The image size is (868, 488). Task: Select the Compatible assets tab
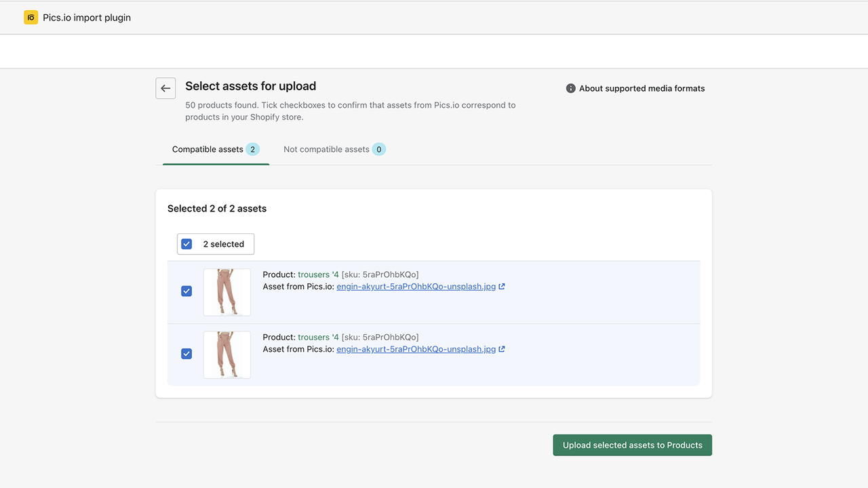coord(208,149)
